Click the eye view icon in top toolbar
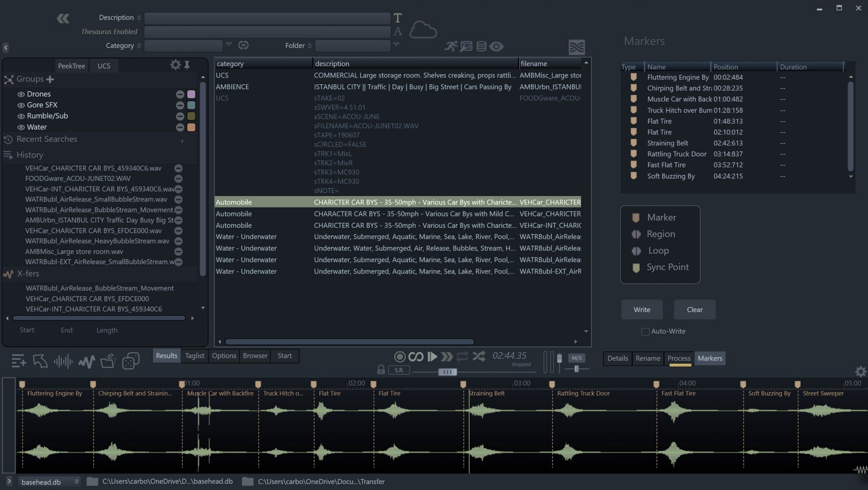Viewport: 868px width, 490px height. coord(496,47)
